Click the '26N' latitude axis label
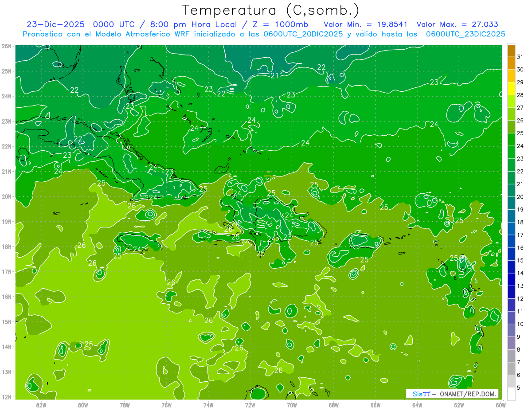 [7, 46]
